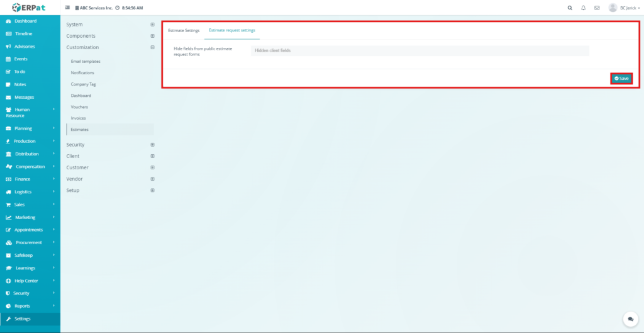This screenshot has height=333, width=644.
Task: Toggle the sidebar hamburger menu icon
Action: click(68, 8)
